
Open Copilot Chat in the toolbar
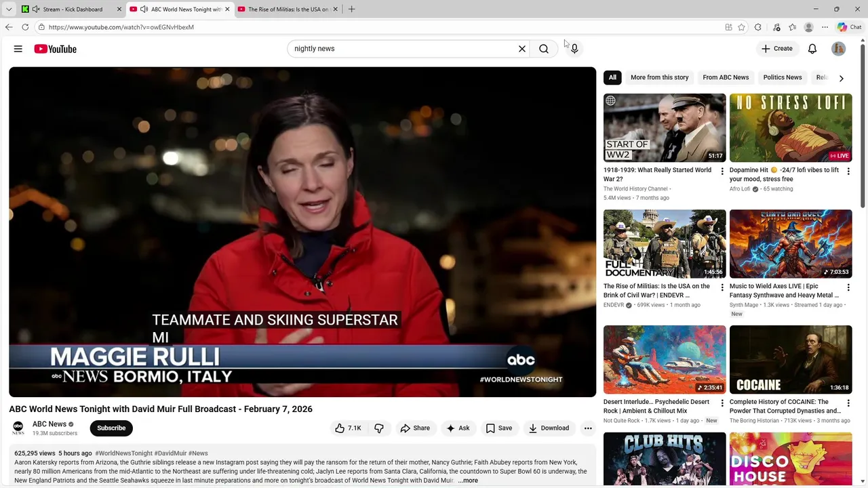tap(849, 27)
